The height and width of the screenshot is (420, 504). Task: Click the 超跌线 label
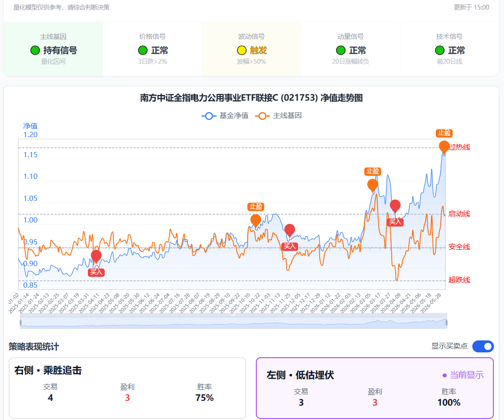pos(459,280)
